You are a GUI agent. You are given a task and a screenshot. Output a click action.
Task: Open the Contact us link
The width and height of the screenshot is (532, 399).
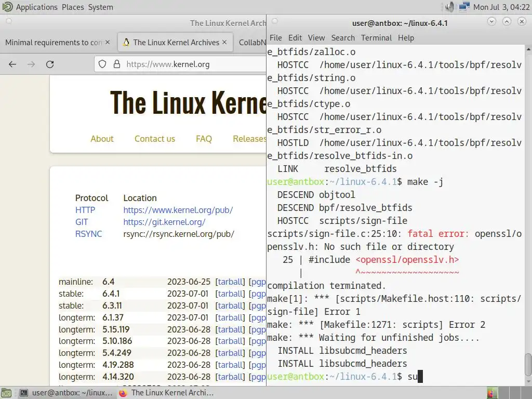coord(155,139)
